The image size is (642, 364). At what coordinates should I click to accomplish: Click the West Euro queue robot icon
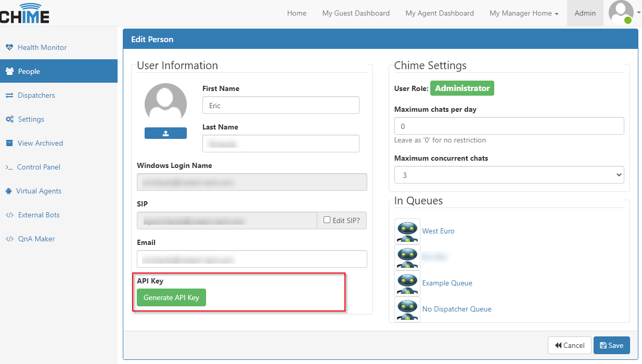click(x=407, y=231)
